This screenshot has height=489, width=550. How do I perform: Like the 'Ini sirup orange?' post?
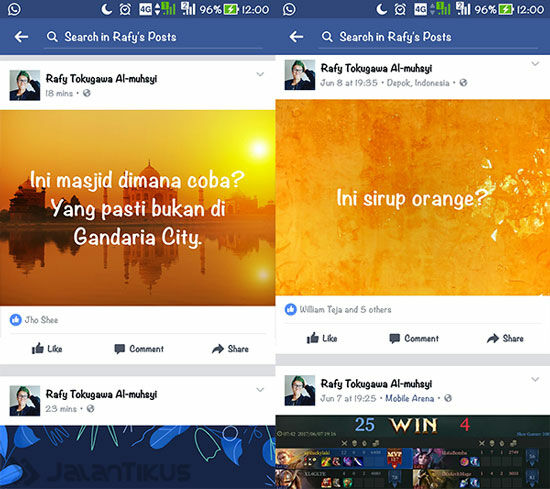[322, 338]
